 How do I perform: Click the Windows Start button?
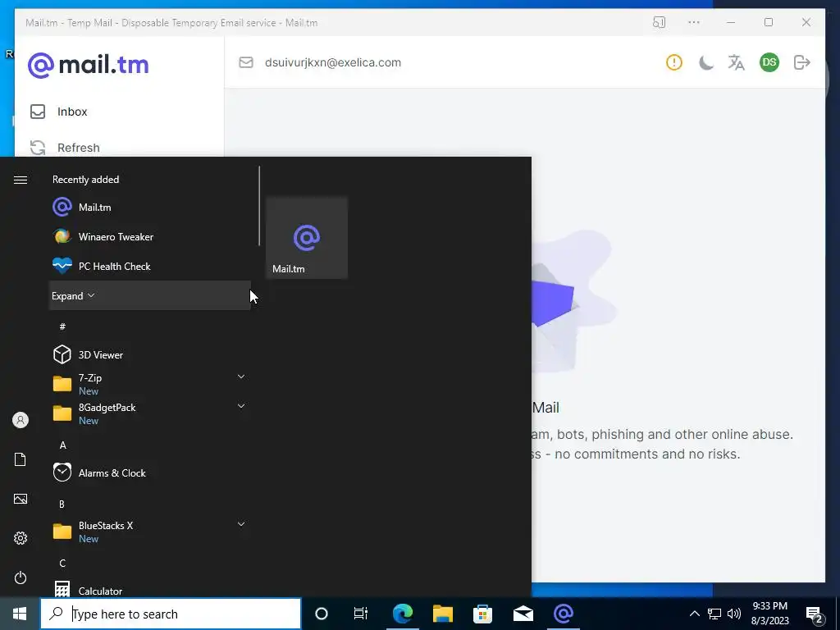click(20, 614)
